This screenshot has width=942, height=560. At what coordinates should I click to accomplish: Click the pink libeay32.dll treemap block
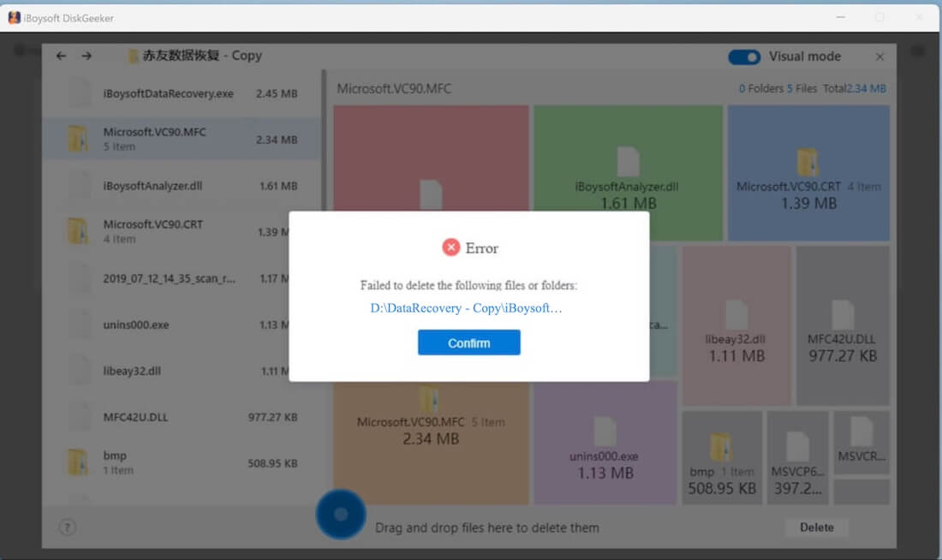point(736,325)
